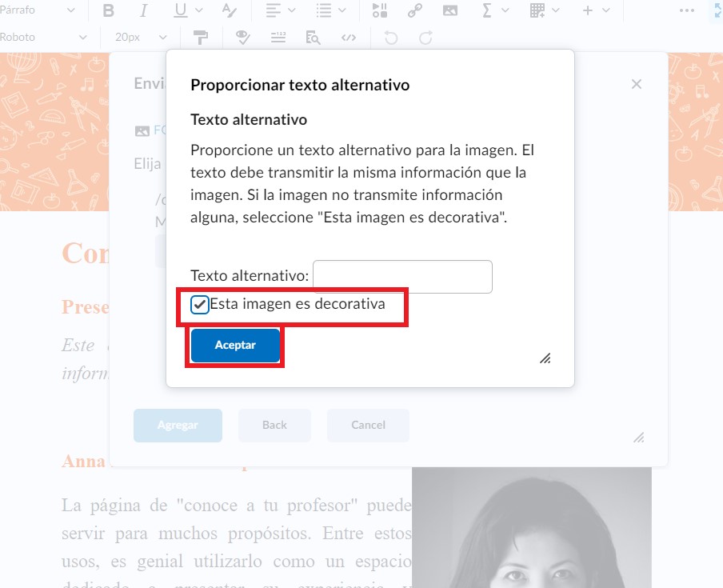The image size is (723, 588).
Task: Click the insert image icon
Action: coord(450,10)
